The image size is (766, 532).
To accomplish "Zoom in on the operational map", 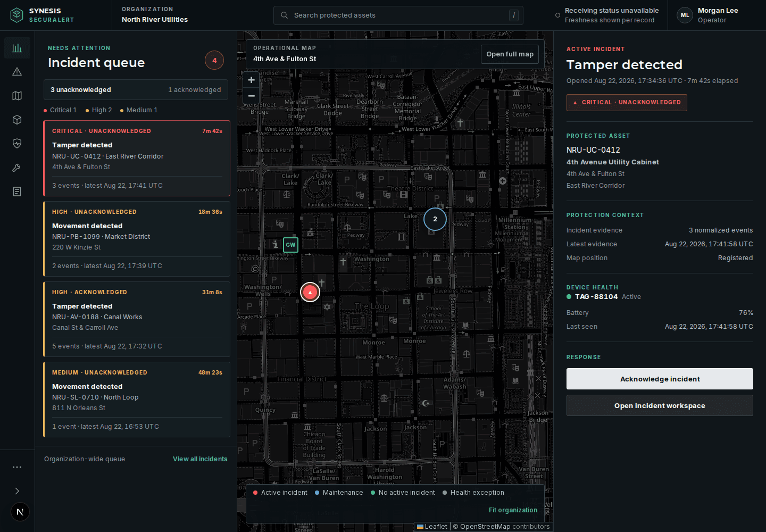I will click(x=252, y=80).
